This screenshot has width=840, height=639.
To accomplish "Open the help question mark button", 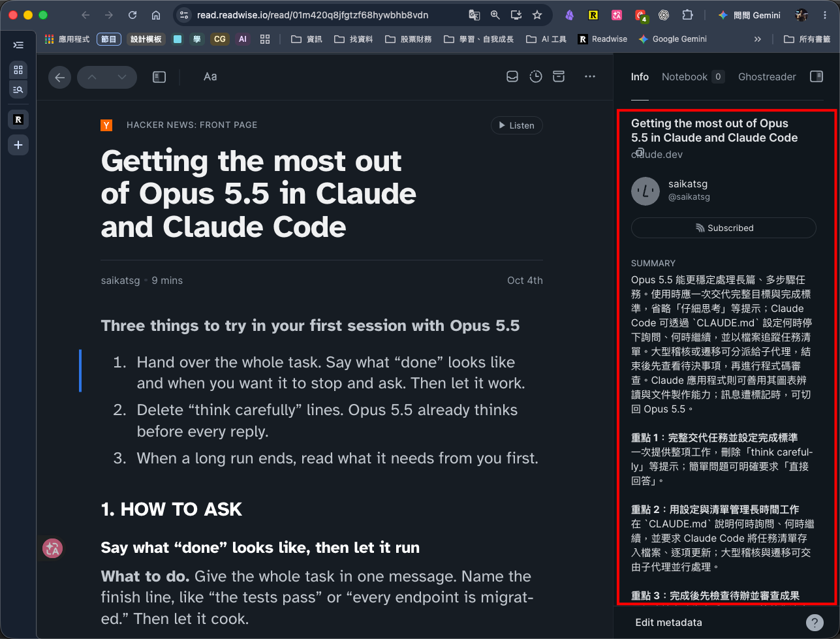I will pyautogui.click(x=815, y=623).
